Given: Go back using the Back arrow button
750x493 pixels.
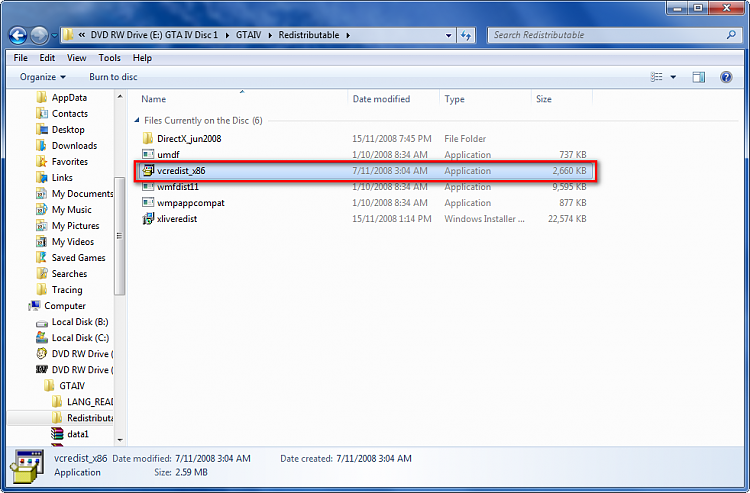Looking at the screenshot, I should [18, 35].
